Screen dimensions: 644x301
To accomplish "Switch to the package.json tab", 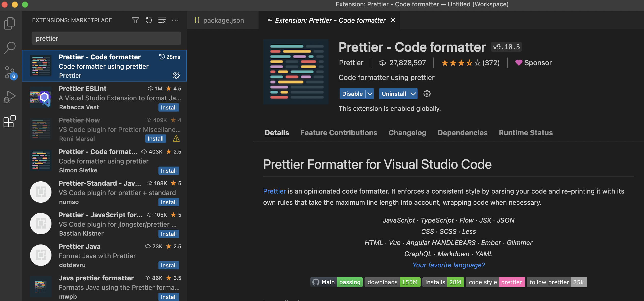I will [x=223, y=20].
